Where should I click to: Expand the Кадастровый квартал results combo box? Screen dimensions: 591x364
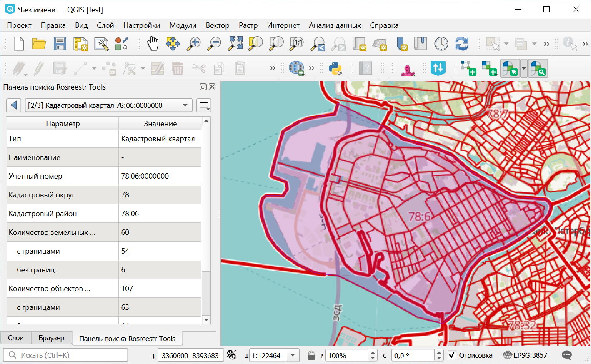(109, 105)
